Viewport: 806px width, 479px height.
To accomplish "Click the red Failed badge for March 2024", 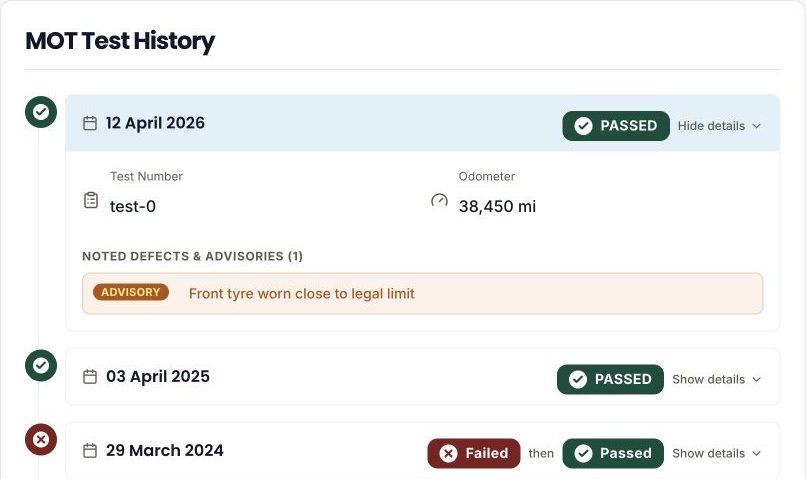I will tap(474, 453).
